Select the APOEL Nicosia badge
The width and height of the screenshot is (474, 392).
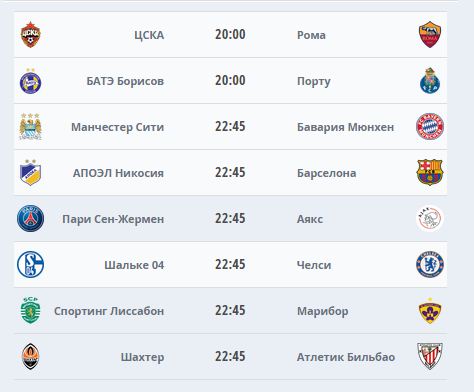click(30, 173)
